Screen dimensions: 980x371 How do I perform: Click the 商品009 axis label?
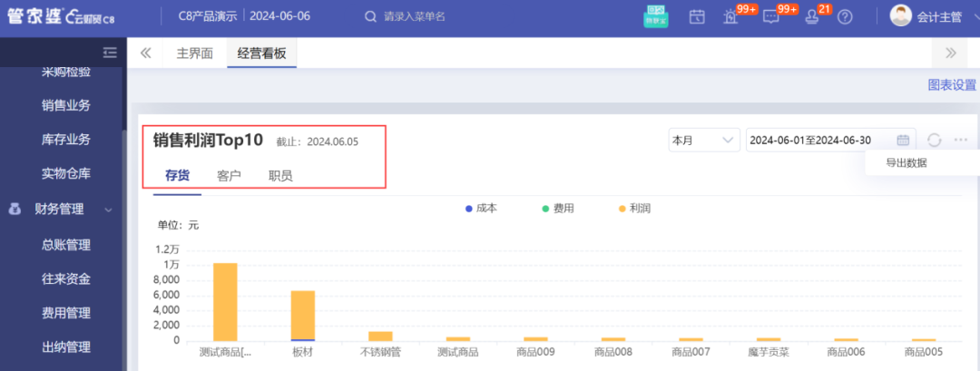tap(535, 352)
